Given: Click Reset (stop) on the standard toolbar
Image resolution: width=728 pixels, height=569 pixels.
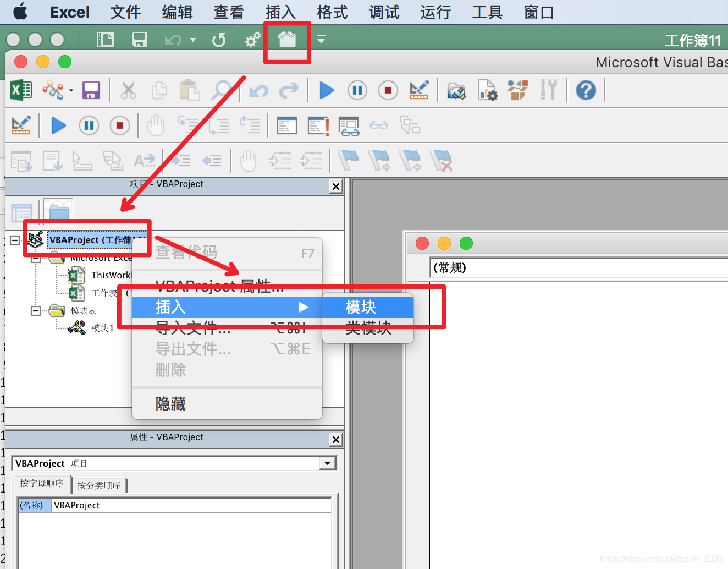Looking at the screenshot, I should coord(388,90).
